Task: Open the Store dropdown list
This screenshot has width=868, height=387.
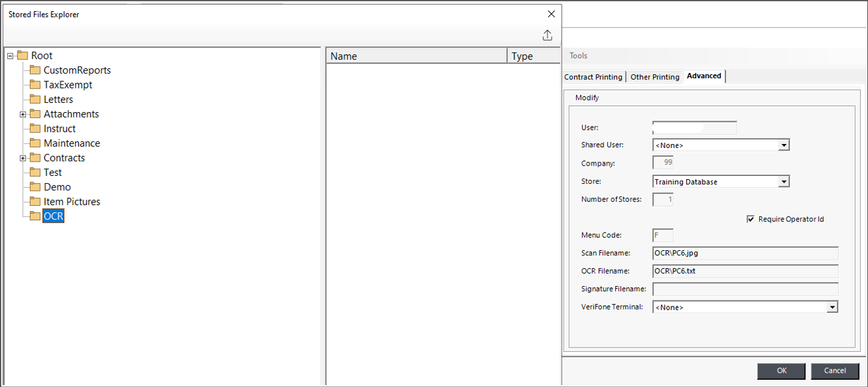Action: tap(784, 182)
